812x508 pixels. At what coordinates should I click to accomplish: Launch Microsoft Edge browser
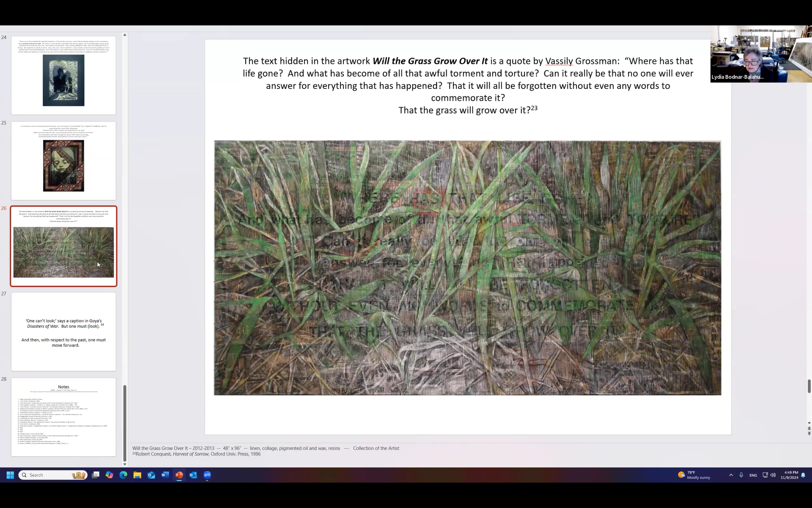[x=123, y=475]
